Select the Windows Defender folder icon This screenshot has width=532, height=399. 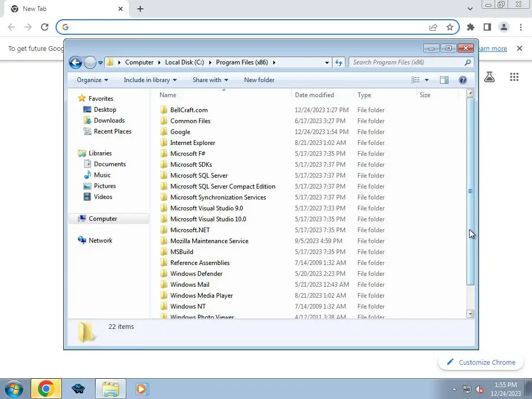click(x=164, y=273)
